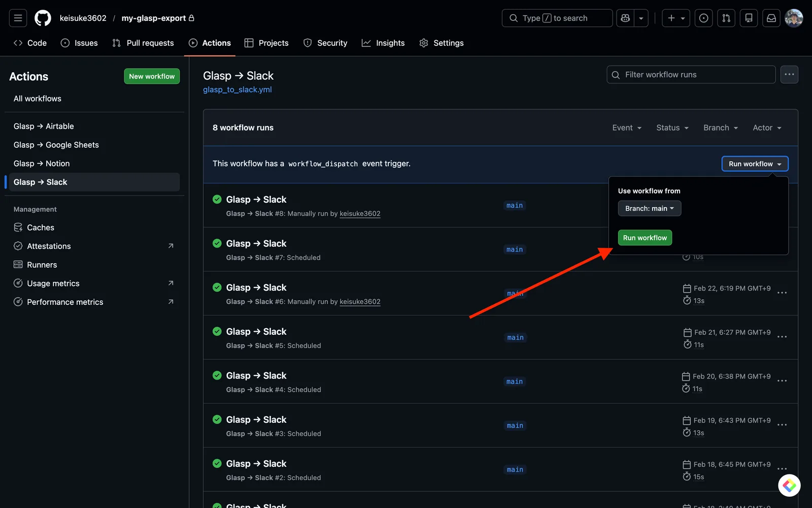Open Glasp → Slack run #2
The image size is (812, 508).
point(256,464)
